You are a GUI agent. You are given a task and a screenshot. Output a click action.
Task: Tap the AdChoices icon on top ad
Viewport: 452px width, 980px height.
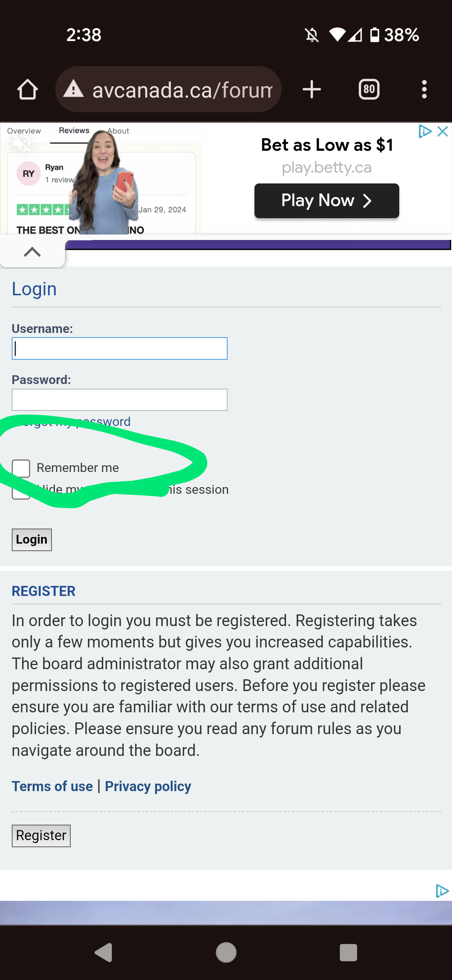click(425, 132)
